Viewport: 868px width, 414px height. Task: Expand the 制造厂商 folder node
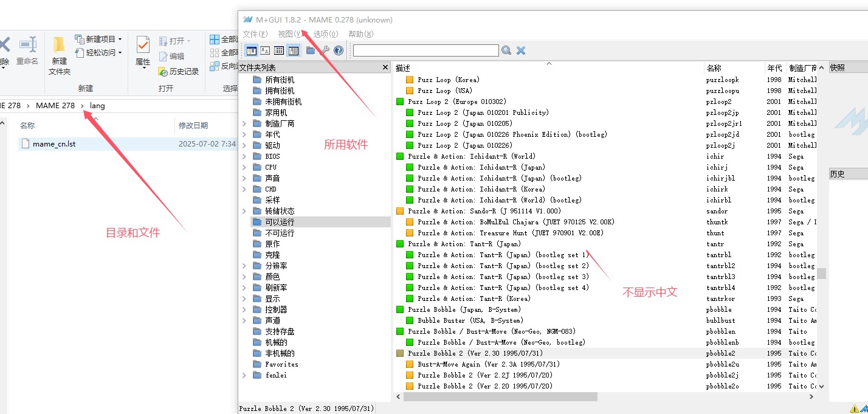[244, 123]
